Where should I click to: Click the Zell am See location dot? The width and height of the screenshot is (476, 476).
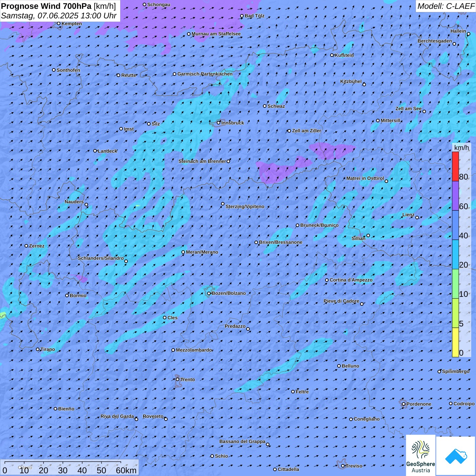(424, 112)
